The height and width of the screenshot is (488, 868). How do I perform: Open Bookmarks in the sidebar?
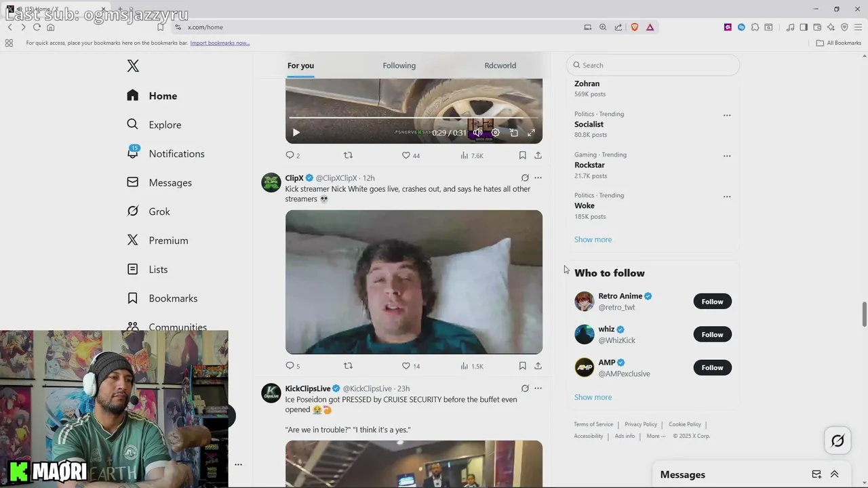162,298
